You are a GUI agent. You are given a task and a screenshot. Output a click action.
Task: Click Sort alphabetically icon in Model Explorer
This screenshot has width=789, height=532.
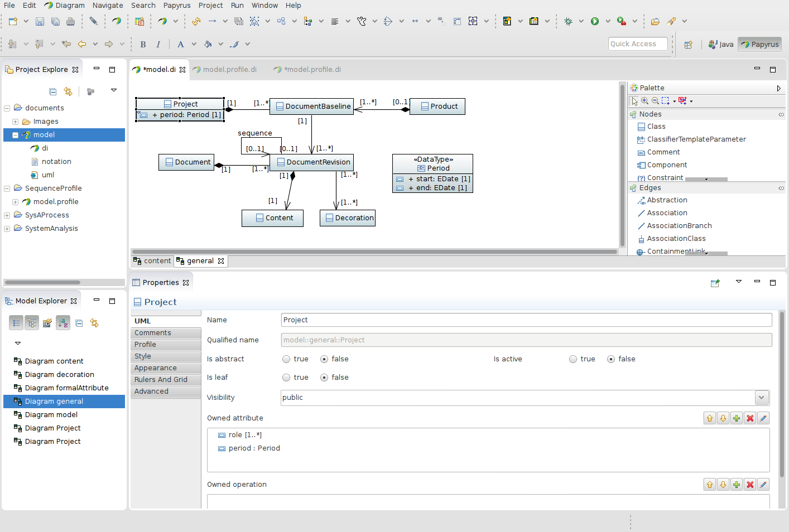pyautogui.click(x=63, y=322)
